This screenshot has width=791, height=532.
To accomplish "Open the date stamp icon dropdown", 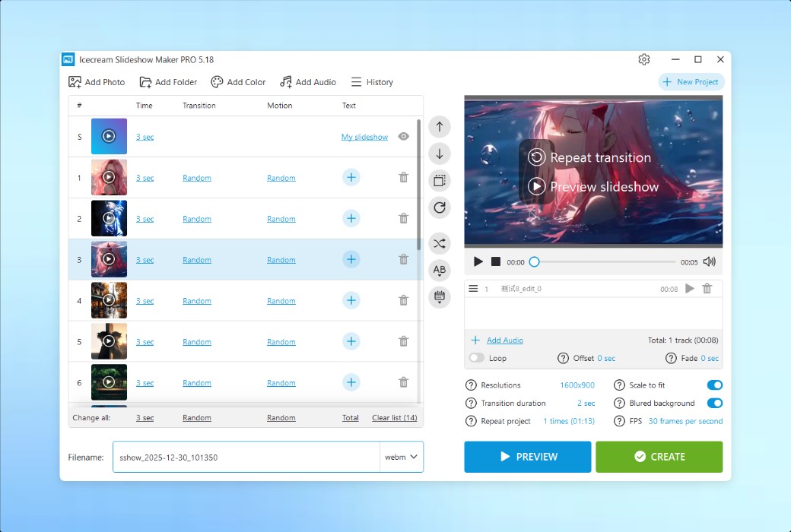I will pyautogui.click(x=439, y=297).
